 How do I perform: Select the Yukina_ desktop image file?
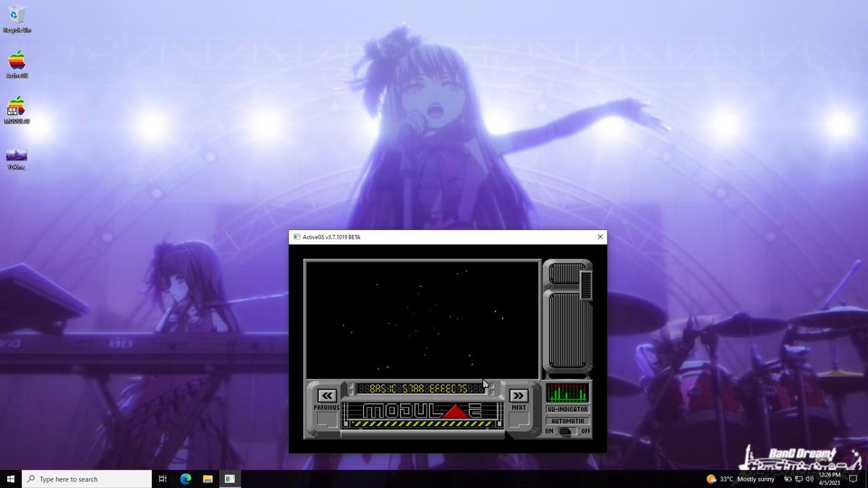coord(17,158)
